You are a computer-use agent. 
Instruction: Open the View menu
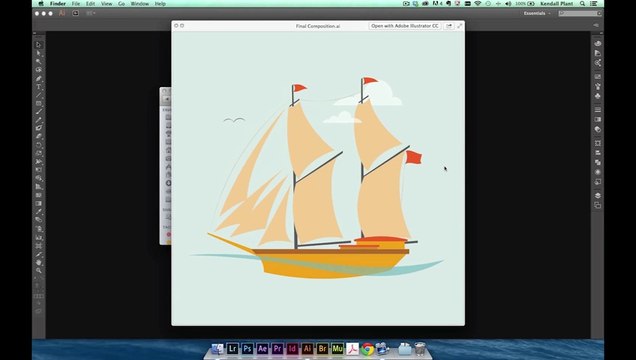click(x=106, y=4)
